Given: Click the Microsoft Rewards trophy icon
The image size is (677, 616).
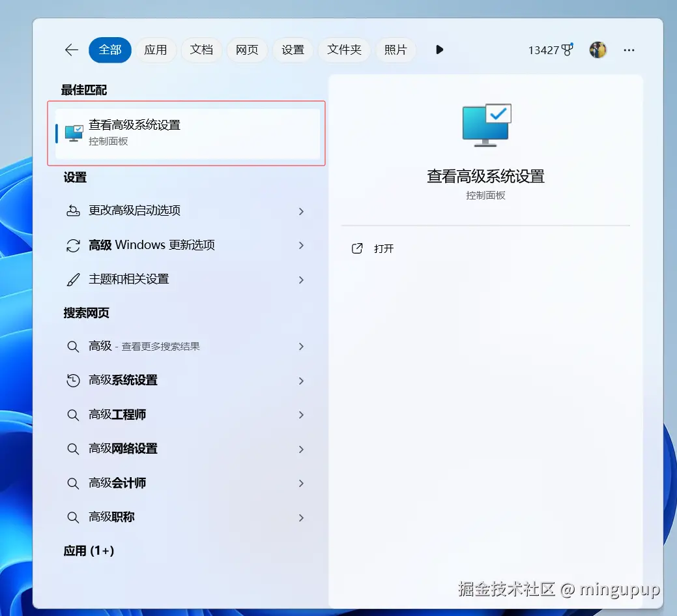Looking at the screenshot, I should point(569,50).
